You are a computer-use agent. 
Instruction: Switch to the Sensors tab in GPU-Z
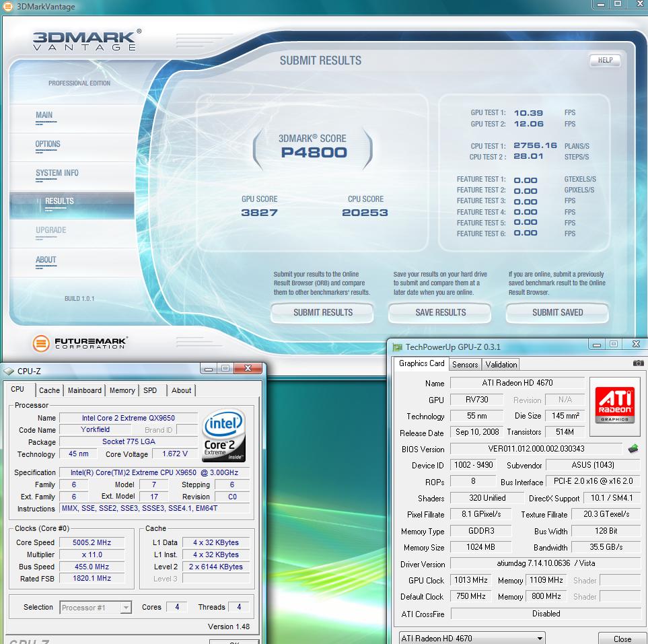pyautogui.click(x=465, y=365)
